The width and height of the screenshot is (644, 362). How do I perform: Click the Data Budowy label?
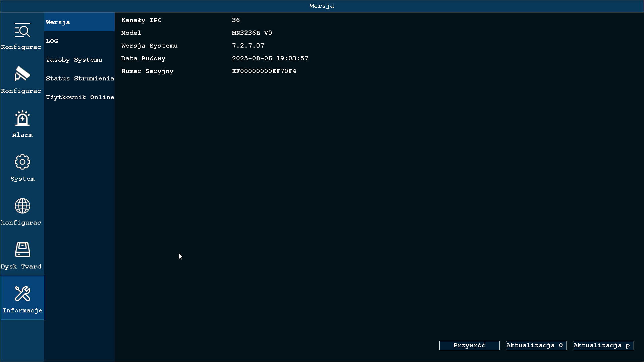point(143,58)
